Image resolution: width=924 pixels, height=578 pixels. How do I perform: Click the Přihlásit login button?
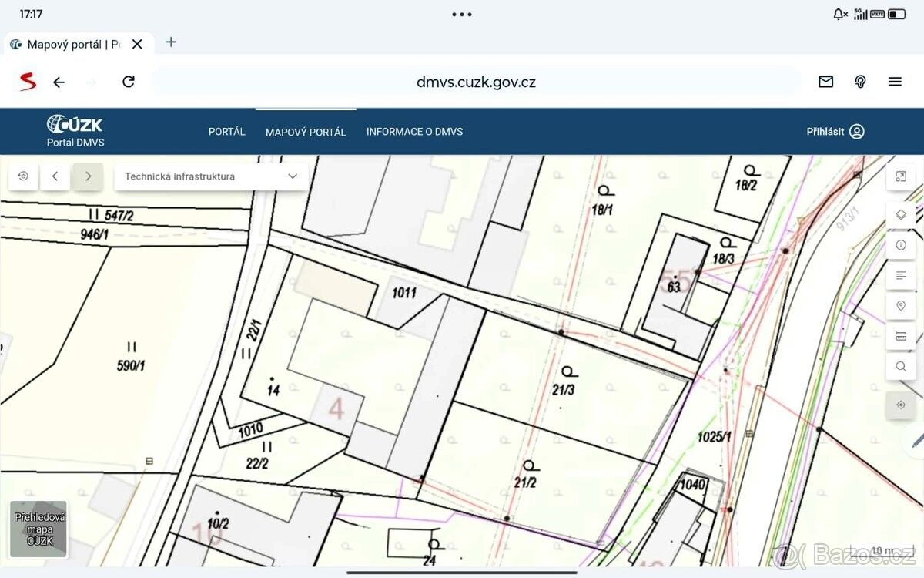tap(835, 132)
